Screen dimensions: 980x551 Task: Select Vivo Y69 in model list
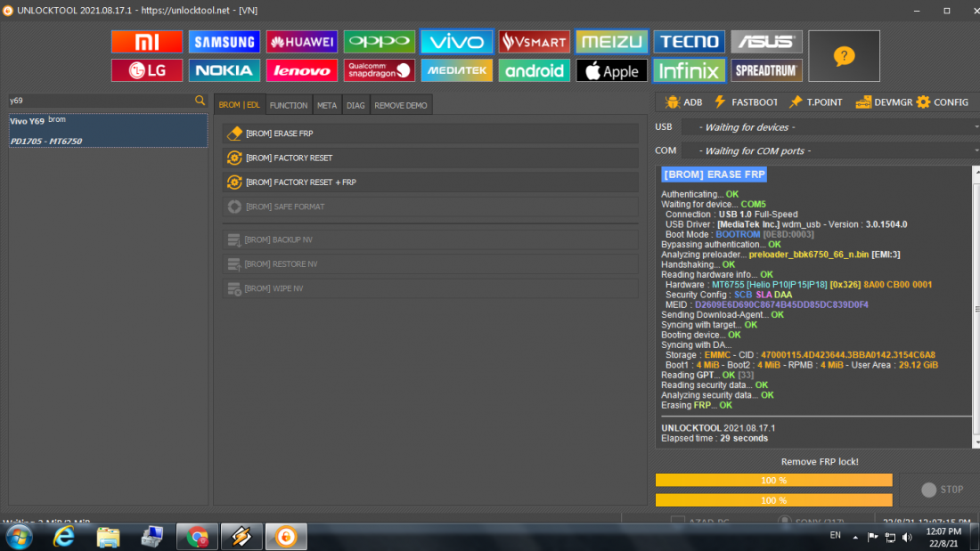pos(108,131)
